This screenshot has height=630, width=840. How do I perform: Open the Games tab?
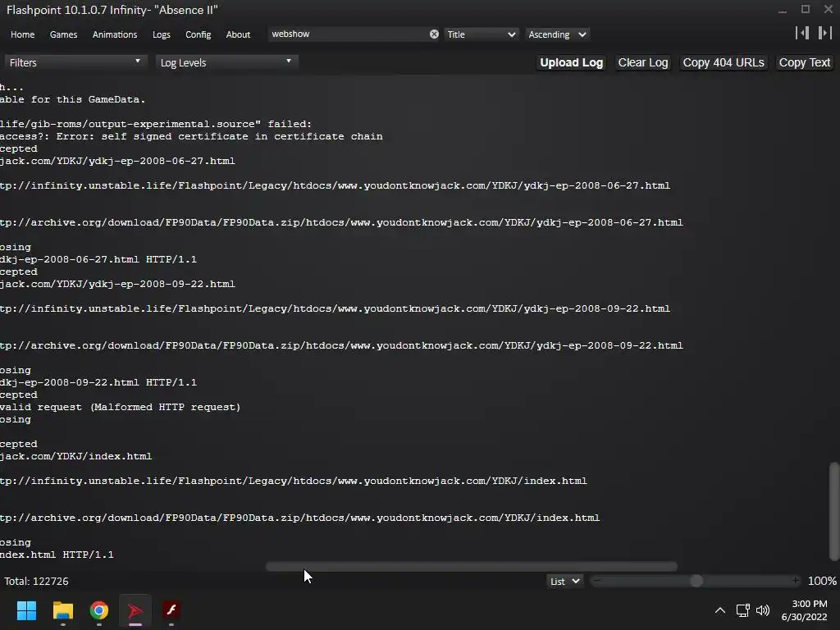click(x=63, y=34)
